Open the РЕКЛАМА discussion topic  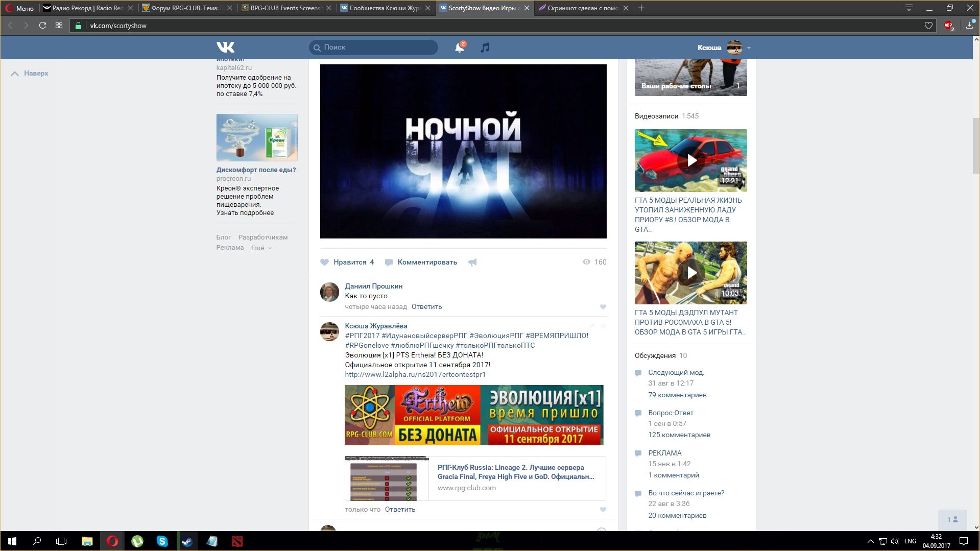click(x=664, y=453)
